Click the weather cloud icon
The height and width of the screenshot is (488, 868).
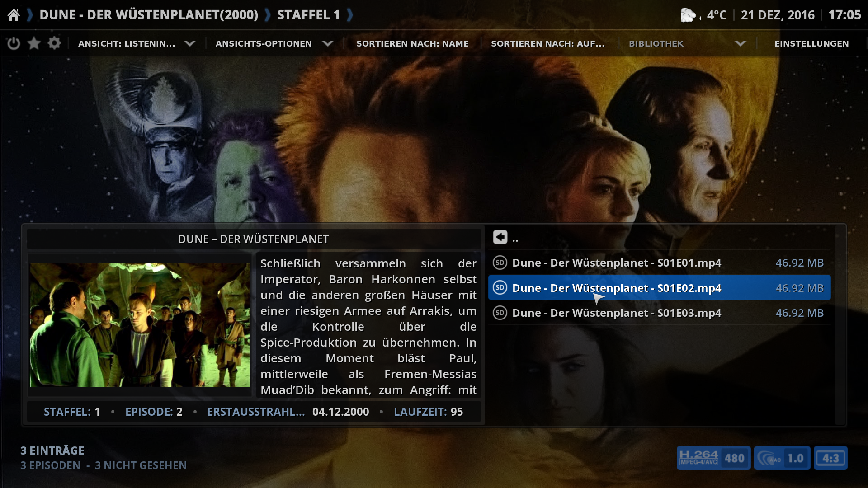tap(689, 15)
